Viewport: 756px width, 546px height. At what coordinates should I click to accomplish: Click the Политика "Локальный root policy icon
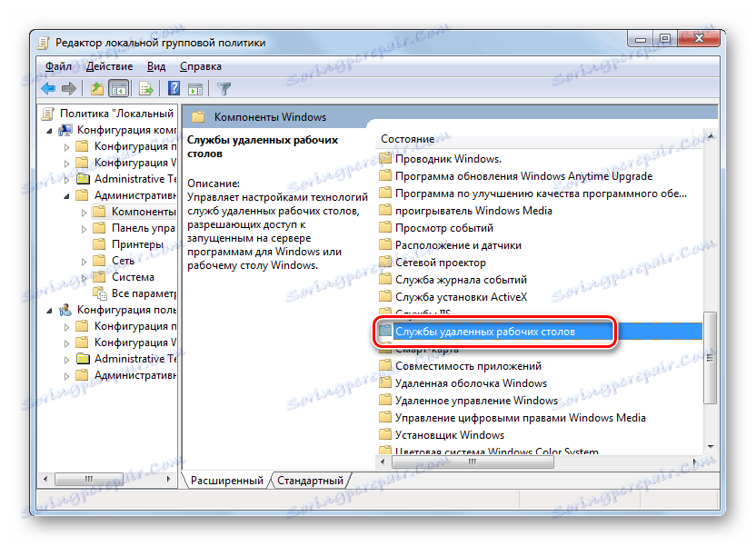coord(48,114)
